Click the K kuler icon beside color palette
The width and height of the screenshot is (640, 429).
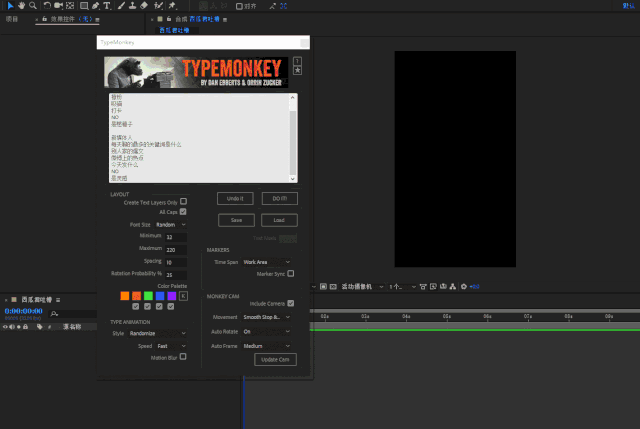click(183, 296)
